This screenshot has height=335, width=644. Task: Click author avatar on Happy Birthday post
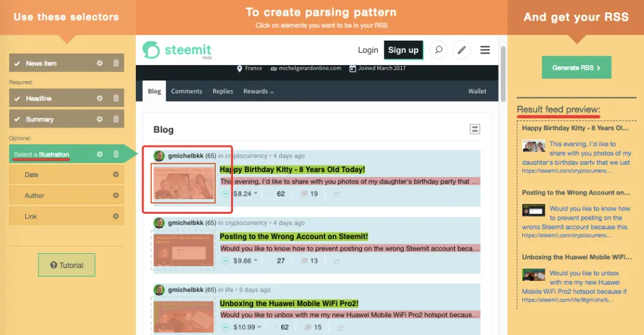(159, 156)
